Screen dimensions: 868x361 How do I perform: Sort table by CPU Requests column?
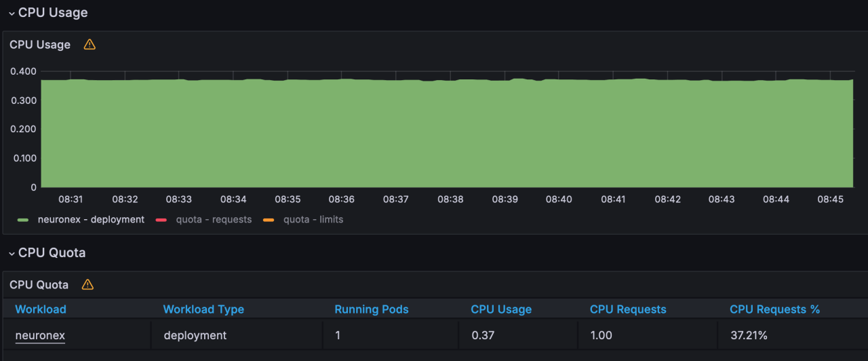pos(628,309)
